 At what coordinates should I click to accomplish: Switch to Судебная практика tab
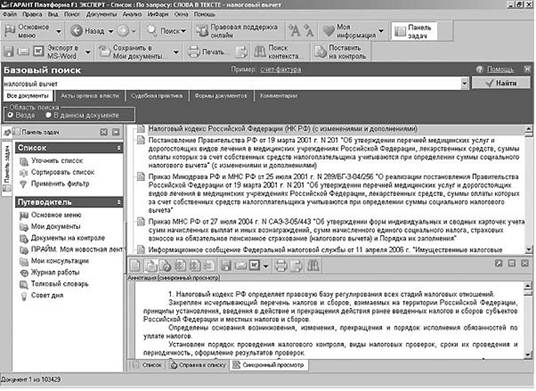pos(157,96)
